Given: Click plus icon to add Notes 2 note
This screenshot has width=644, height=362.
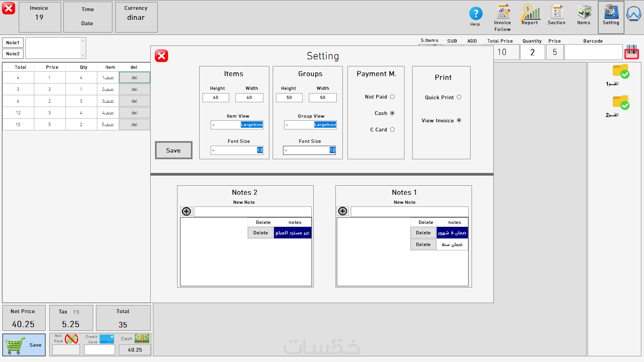Looking at the screenshot, I should (x=186, y=211).
